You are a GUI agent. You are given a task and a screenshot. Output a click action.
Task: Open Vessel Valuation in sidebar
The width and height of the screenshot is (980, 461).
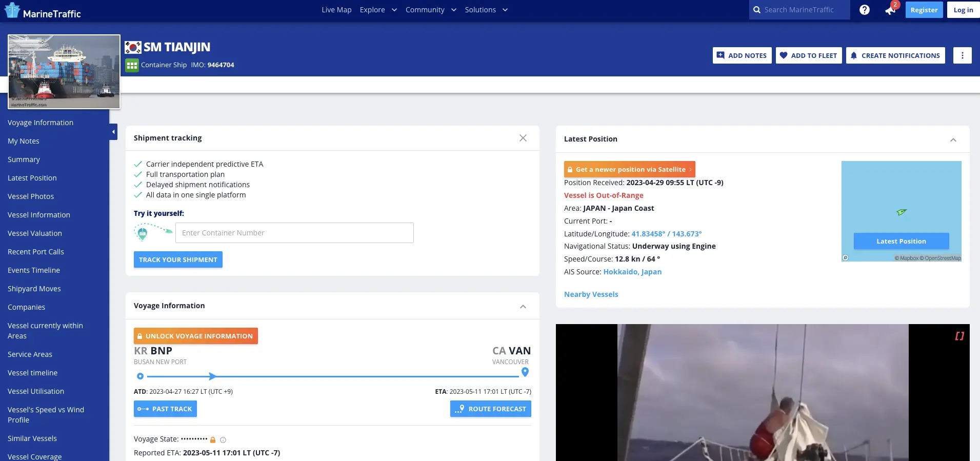tap(35, 233)
